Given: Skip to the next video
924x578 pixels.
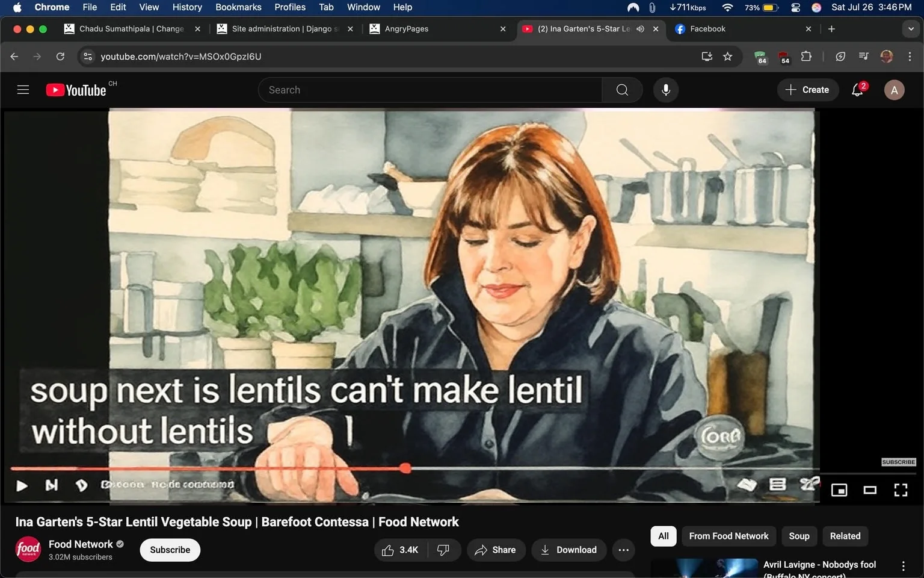Looking at the screenshot, I should pyautogui.click(x=52, y=485).
